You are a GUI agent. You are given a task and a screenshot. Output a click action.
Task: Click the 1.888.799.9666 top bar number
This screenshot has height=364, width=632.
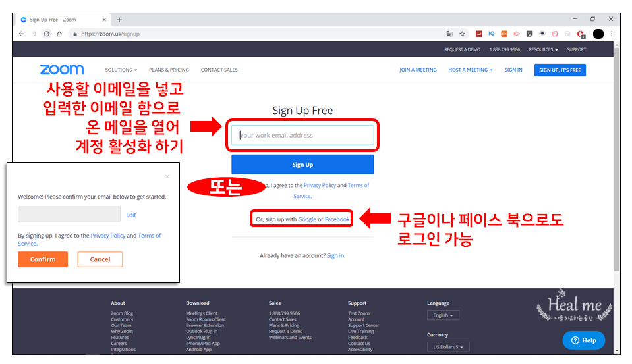click(505, 49)
